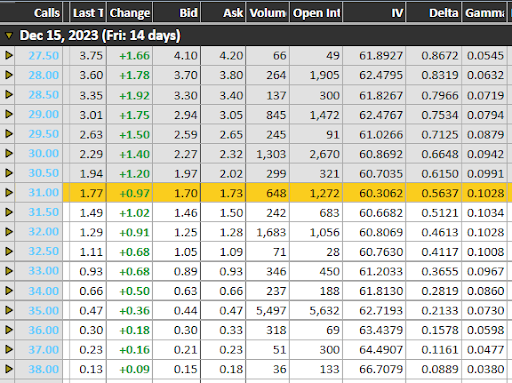Select the 32.00 strike price link
Screen dimensions: 512x383
44,232
